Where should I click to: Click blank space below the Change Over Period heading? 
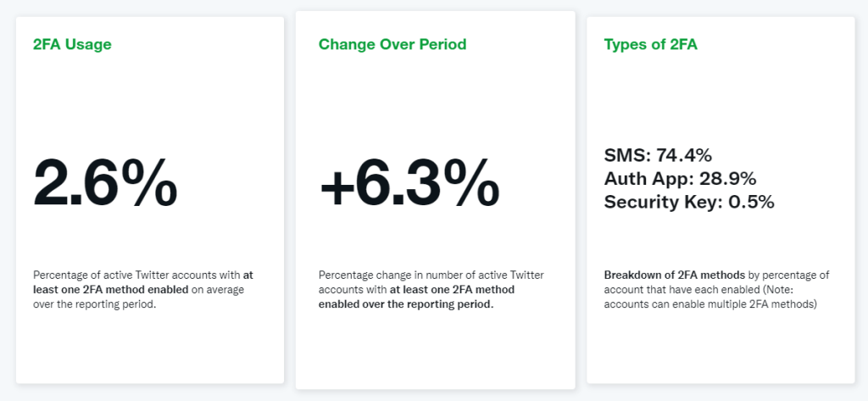coord(434,93)
